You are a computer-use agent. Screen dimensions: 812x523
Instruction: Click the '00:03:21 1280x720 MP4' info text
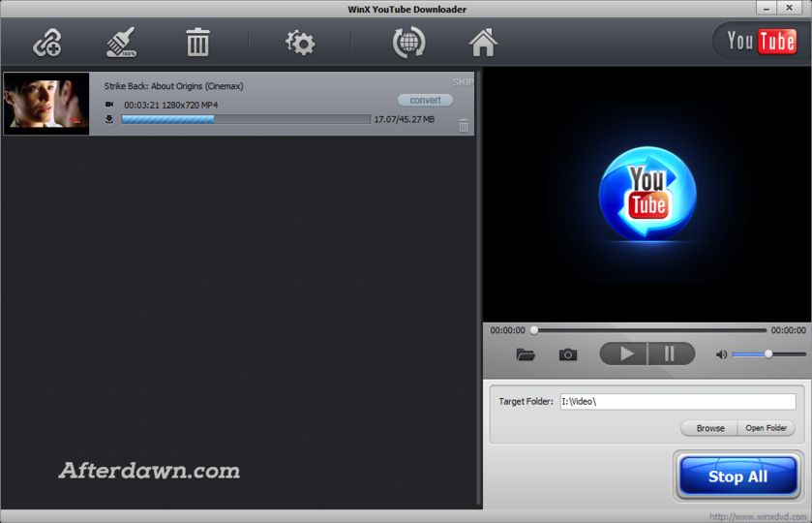[171, 106]
